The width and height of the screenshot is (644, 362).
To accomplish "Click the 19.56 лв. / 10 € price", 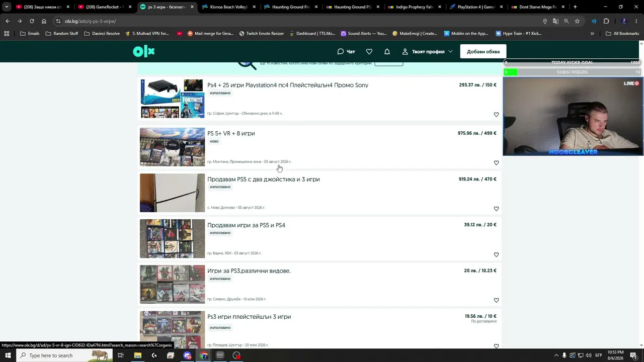I will point(480,316).
